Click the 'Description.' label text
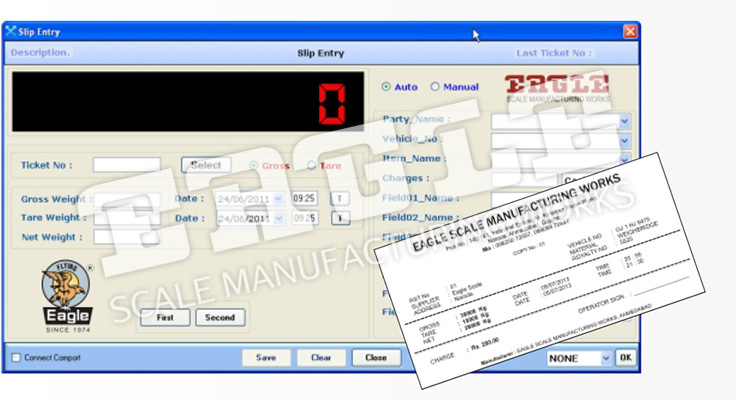Screen dimensions: 736x400 click(40, 53)
